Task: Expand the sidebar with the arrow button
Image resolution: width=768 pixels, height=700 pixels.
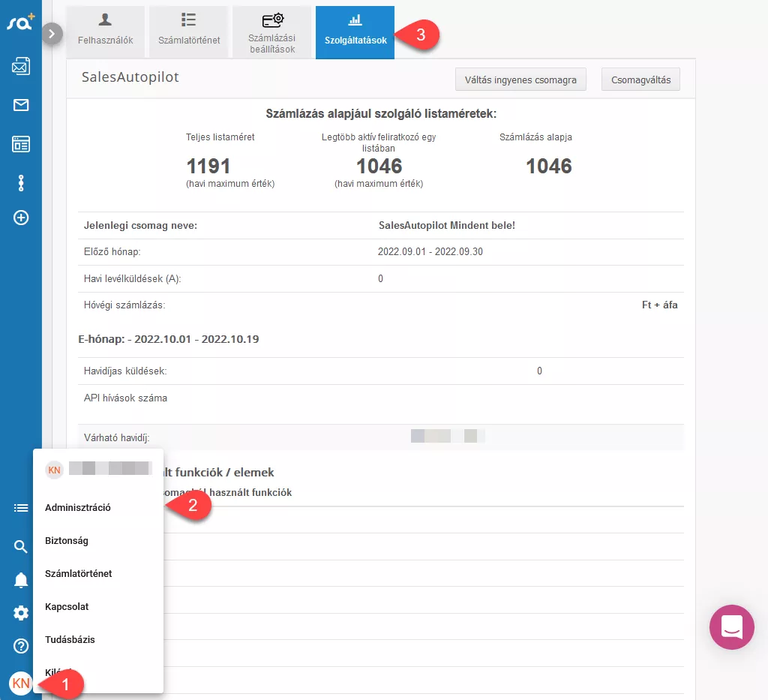Action: tap(52, 34)
